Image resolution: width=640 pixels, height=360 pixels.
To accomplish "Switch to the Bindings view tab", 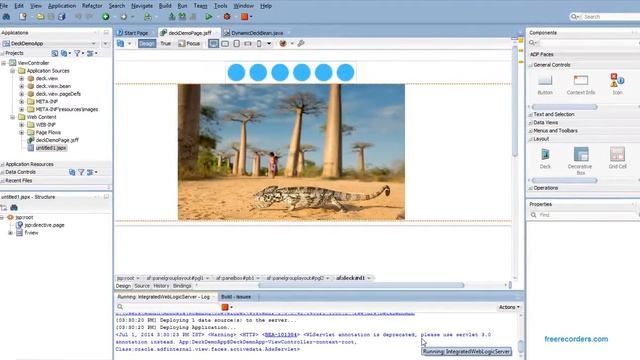I will [182, 286].
